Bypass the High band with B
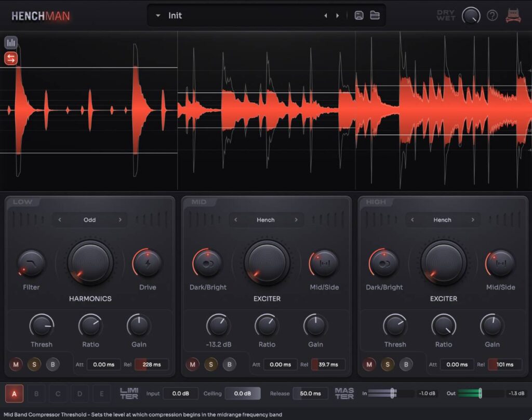Image resolution: width=532 pixels, height=420 pixels. click(x=406, y=364)
